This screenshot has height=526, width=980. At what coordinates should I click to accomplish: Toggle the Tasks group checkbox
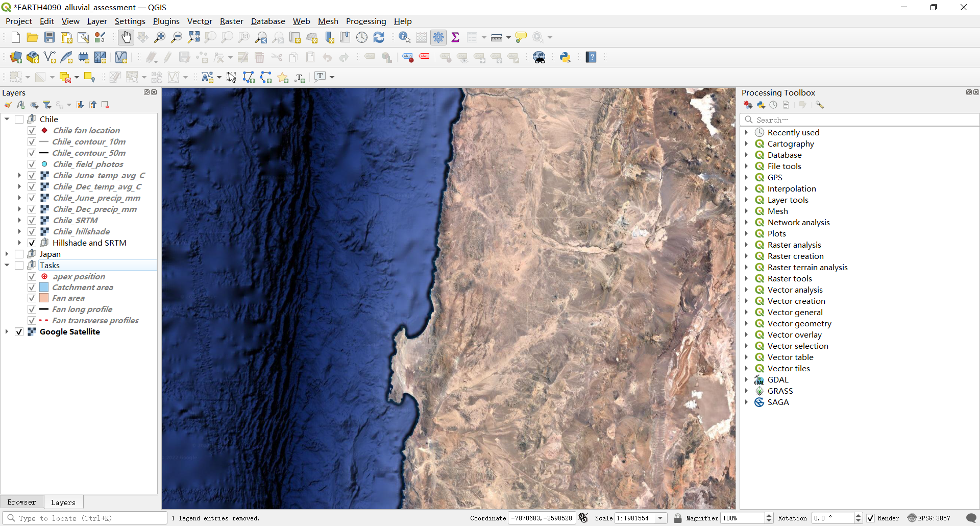pyautogui.click(x=19, y=265)
